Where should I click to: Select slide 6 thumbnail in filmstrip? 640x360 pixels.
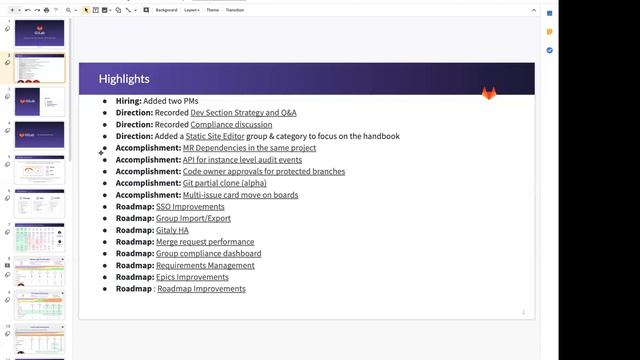pos(40,203)
